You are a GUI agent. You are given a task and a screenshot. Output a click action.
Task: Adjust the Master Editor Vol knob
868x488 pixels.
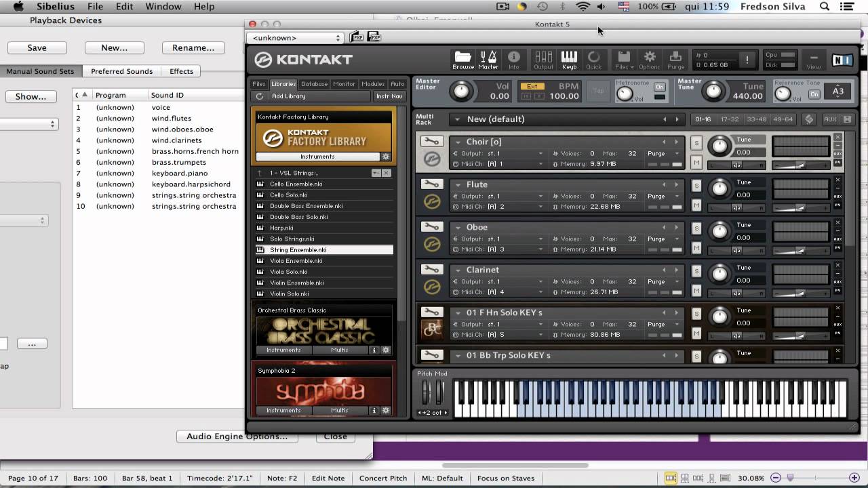[x=462, y=91]
